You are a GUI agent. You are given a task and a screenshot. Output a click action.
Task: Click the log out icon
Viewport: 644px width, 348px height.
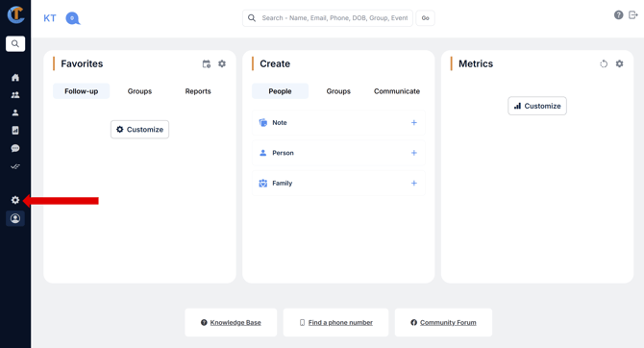pyautogui.click(x=633, y=14)
